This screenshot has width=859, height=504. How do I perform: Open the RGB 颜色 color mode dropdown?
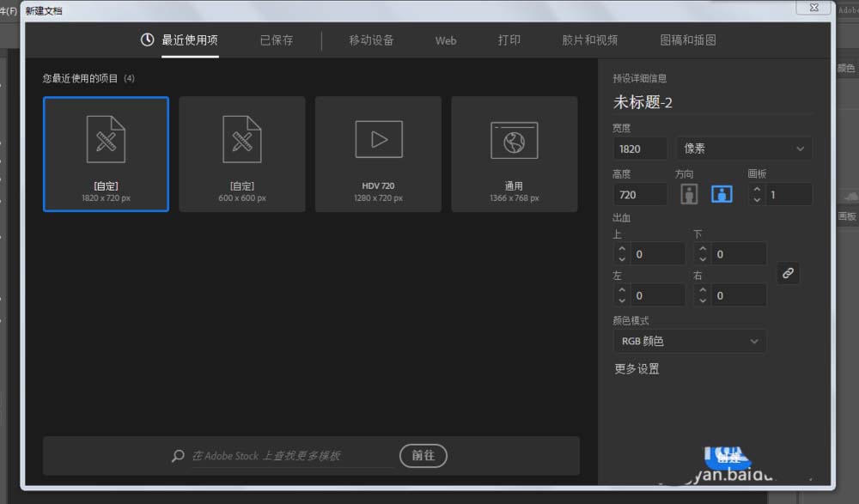point(689,342)
